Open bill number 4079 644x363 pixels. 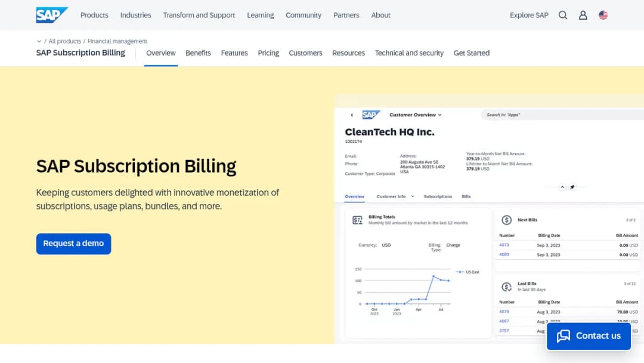504,312
